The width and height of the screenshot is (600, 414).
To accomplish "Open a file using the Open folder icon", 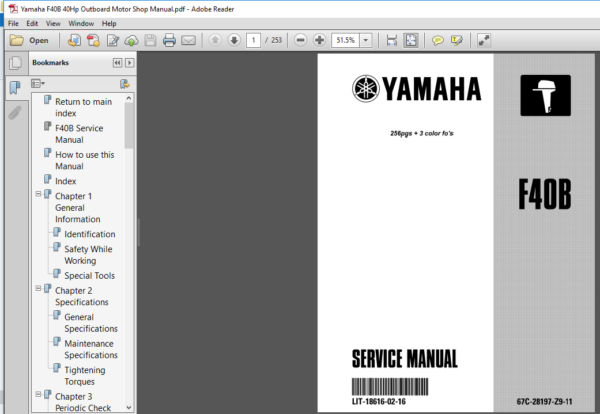I will click(16, 40).
